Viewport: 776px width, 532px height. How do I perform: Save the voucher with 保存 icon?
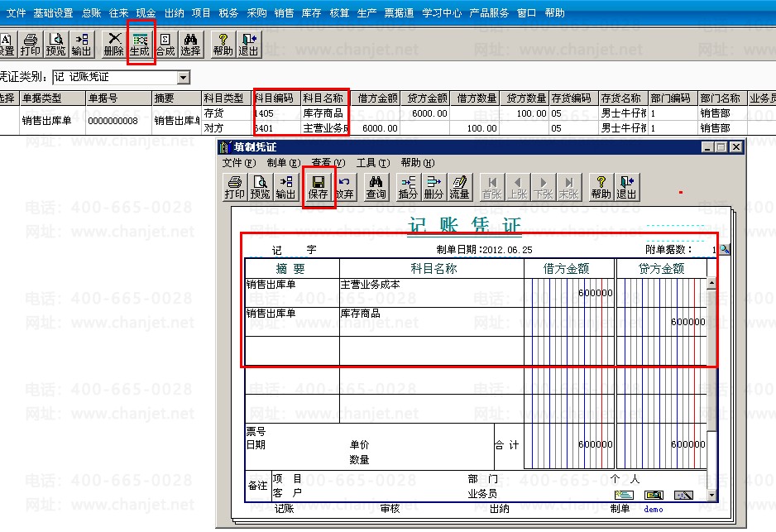(x=319, y=187)
